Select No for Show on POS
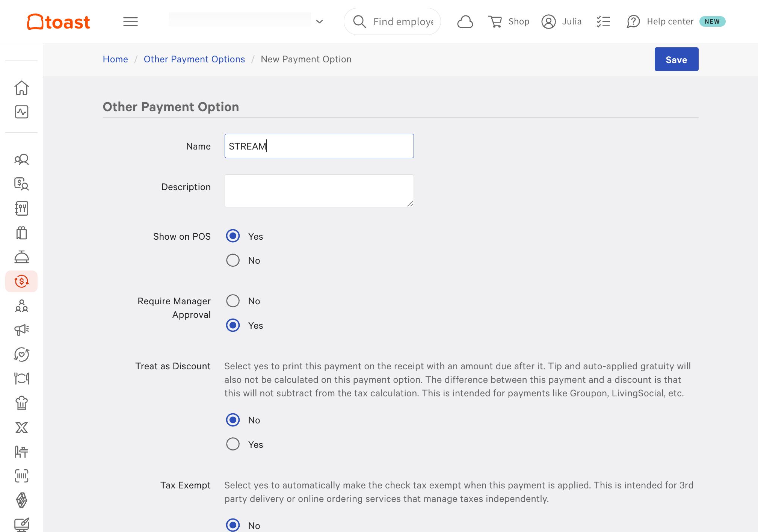Screen dimensions: 758x532 point(233,260)
